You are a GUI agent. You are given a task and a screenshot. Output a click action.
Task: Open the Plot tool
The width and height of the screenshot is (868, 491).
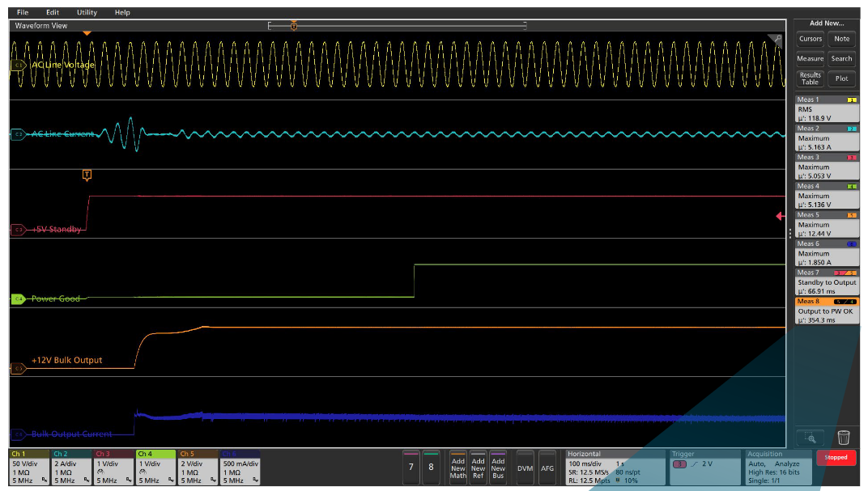[x=842, y=78]
